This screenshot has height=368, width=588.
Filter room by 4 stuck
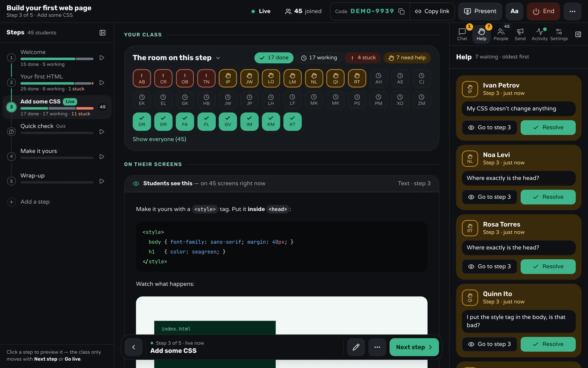tap(363, 58)
